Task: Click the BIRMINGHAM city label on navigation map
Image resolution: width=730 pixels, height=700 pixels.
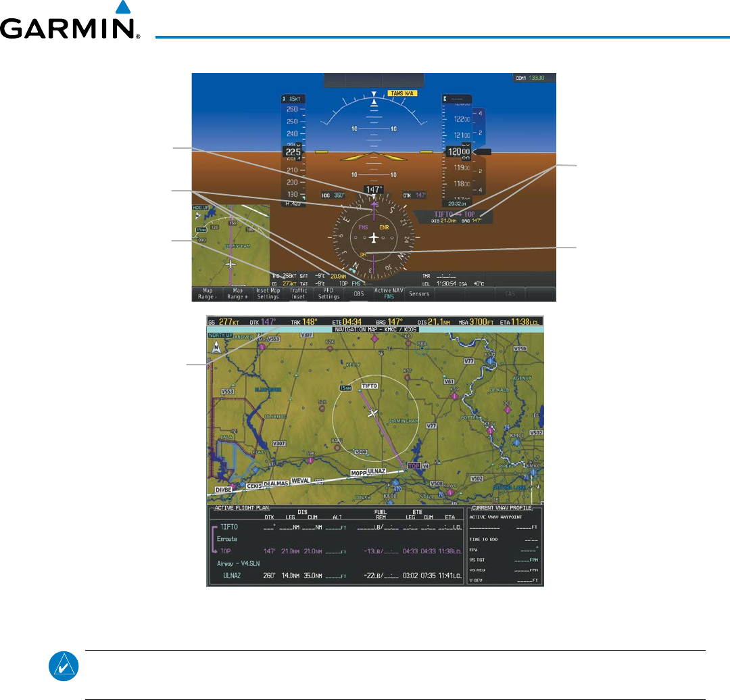Action: 404,421
